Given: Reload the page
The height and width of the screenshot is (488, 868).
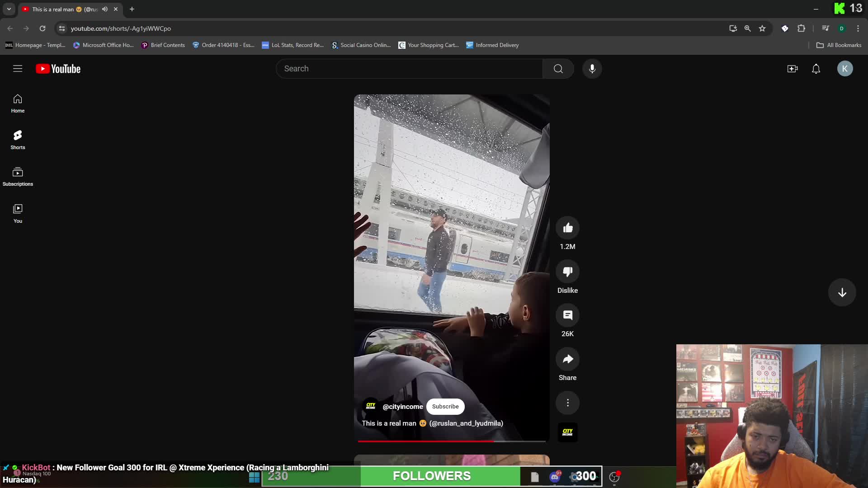Looking at the screenshot, I should click(42, 28).
